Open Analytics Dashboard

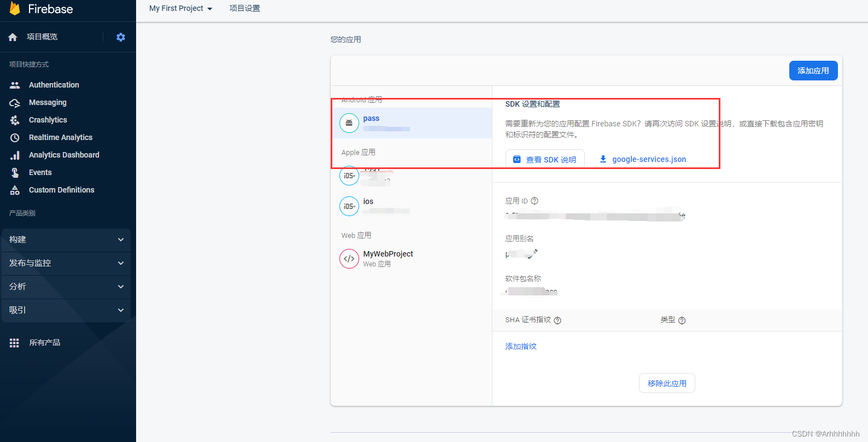coord(64,155)
